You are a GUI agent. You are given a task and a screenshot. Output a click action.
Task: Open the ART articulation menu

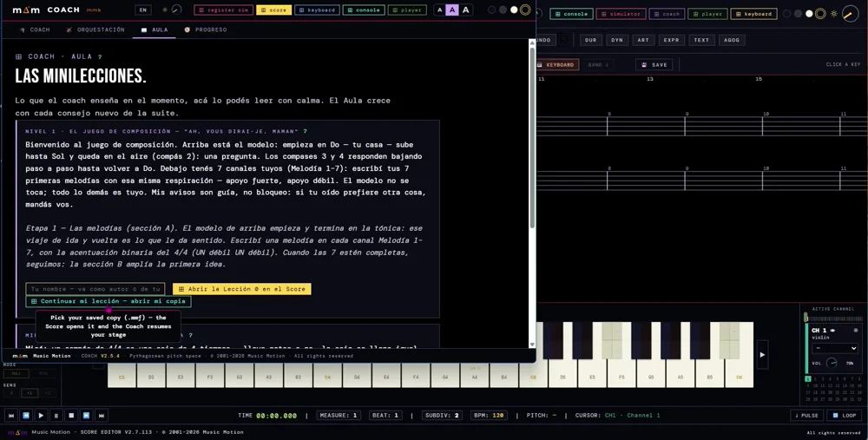tap(643, 40)
